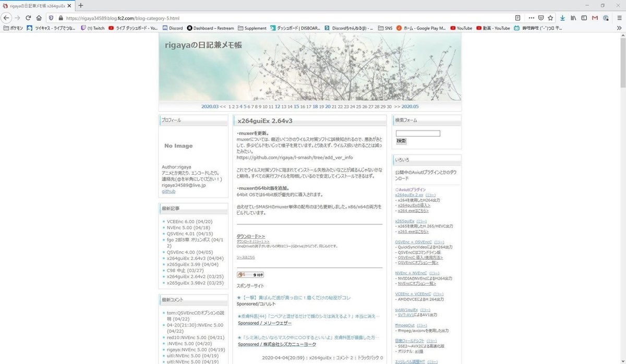This screenshot has height=364, width=626.
Task: Open article title x264guiEx 2.64v3
Action: click(x=265, y=121)
